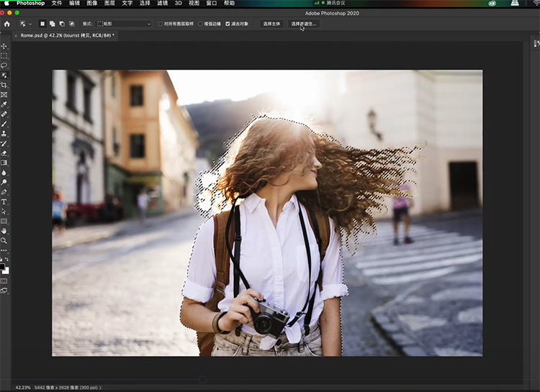Image resolution: width=540 pixels, height=392 pixels.
Task: Click the 选择主体 button
Action: click(x=271, y=24)
